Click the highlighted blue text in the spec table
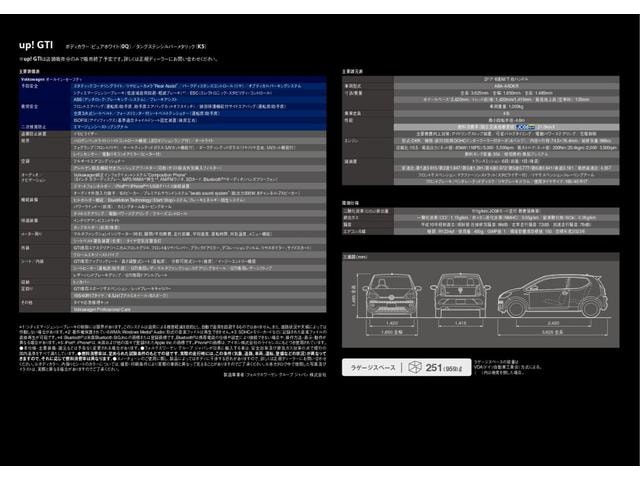 [525, 127]
